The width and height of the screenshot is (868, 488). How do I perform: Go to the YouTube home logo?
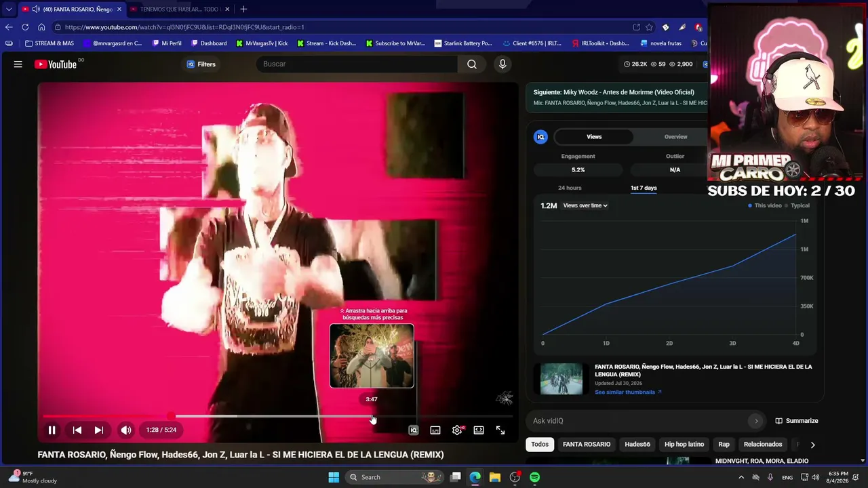click(56, 64)
